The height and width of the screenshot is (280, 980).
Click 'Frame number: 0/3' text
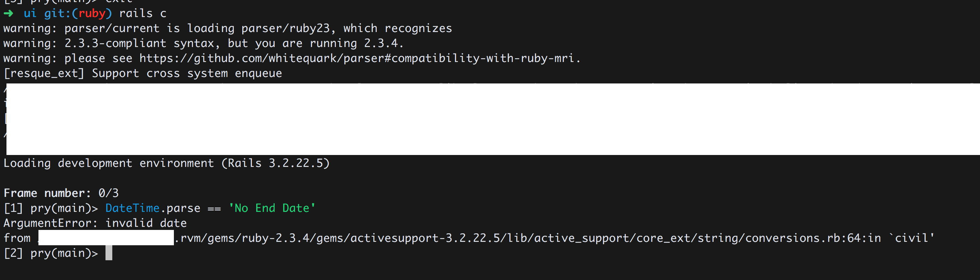61,193
